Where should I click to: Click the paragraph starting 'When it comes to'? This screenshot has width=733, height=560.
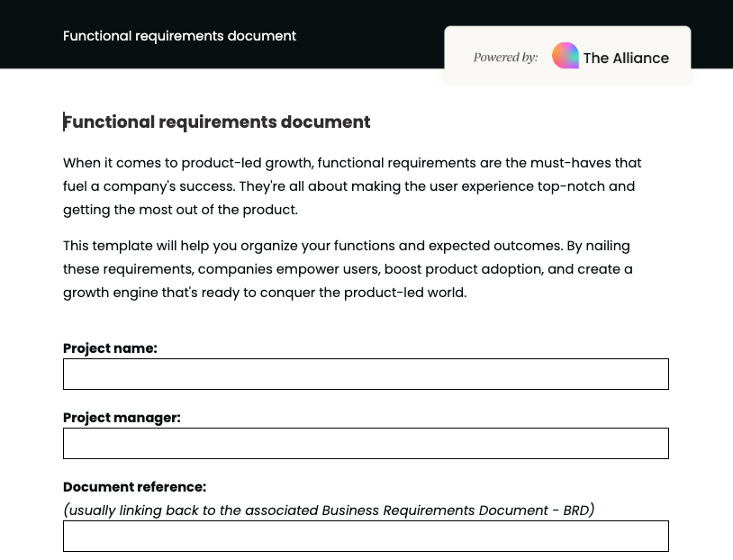tap(352, 186)
